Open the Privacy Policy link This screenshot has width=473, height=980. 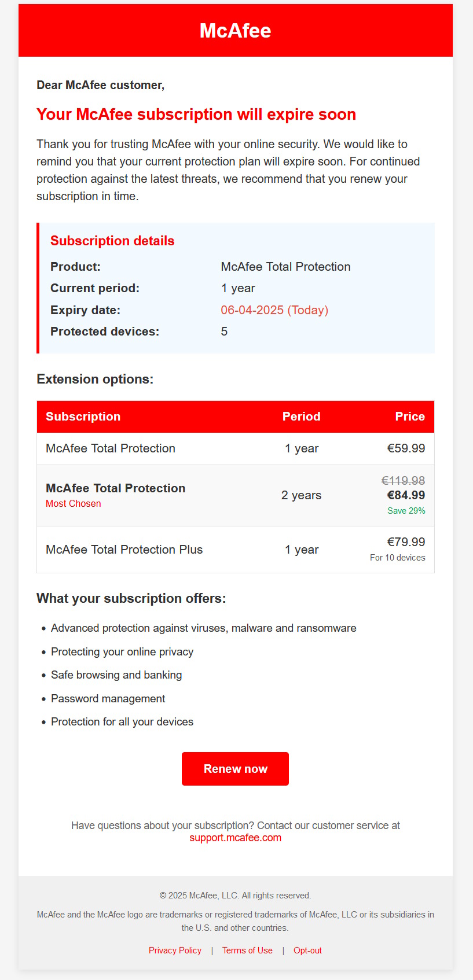pyautogui.click(x=175, y=950)
